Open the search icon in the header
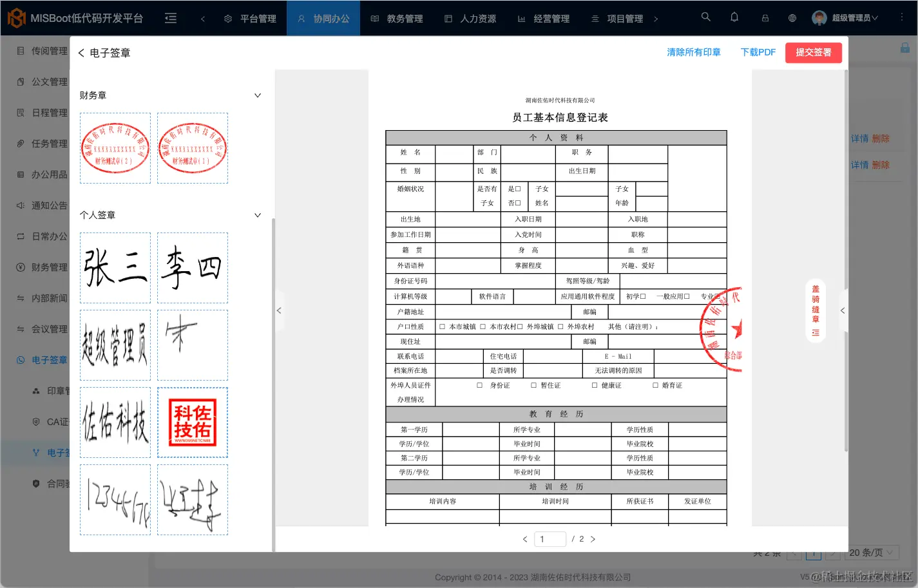 (706, 17)
